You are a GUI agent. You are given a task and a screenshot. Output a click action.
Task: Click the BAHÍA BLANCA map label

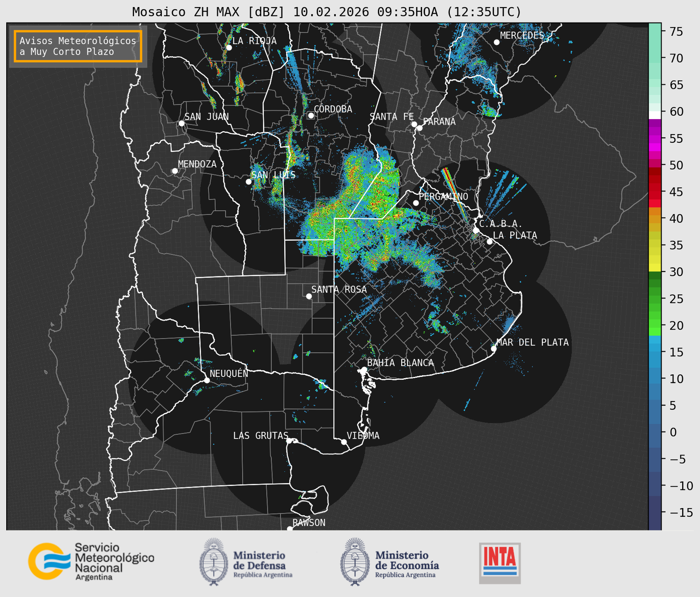[400, 363]
